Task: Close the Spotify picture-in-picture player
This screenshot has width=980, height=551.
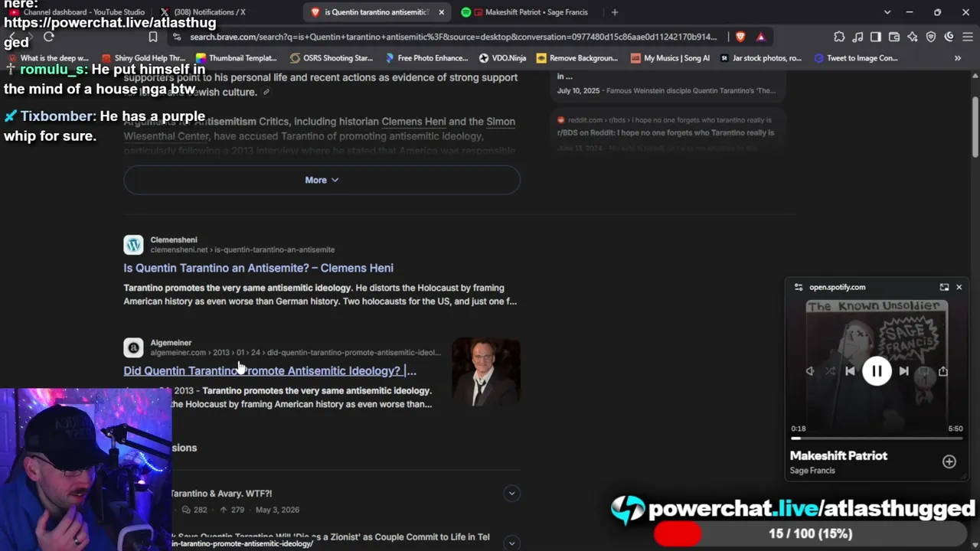Action: tap(959, 287)
